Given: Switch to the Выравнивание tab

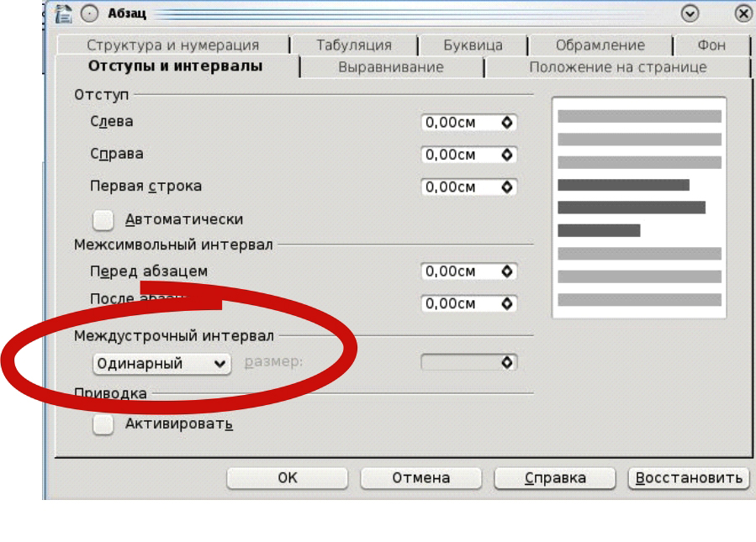Looking at the screenshot, I should click(x=389, y=67).
